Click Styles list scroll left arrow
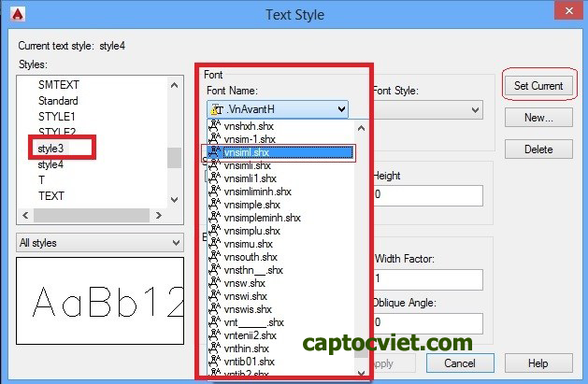This screenshot has height=384, width=588. coord(25,215)
